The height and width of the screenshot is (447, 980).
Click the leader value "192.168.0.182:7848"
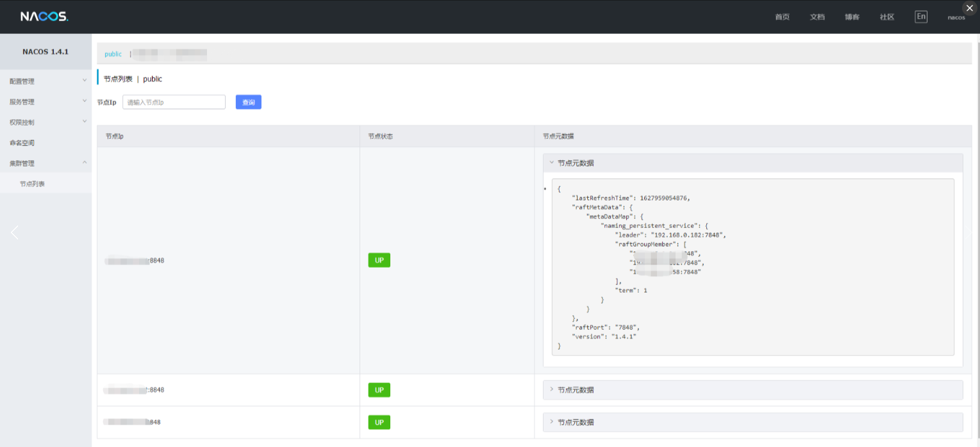click(x=688, y=235)
